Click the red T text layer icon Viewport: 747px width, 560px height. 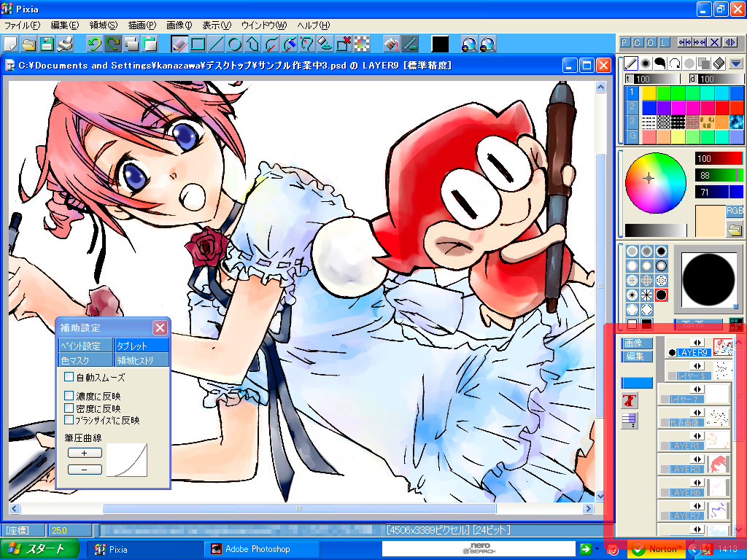[x=630, y=400]
